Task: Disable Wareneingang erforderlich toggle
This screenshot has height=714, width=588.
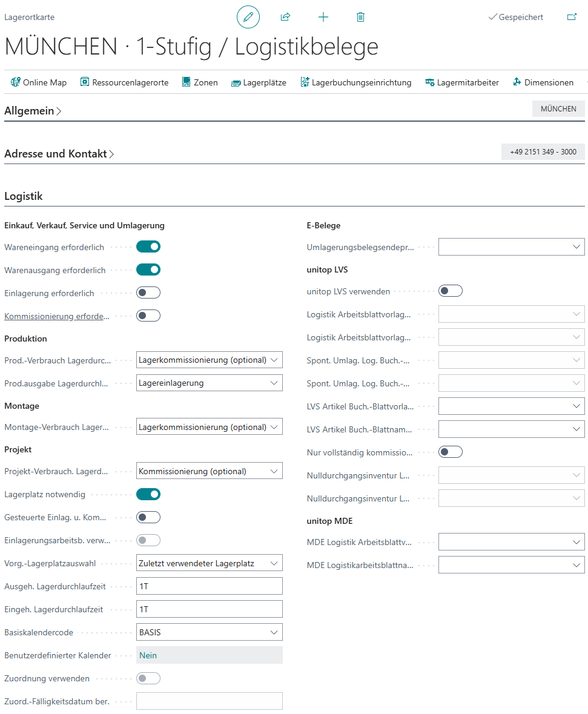Action: tap(148, 247)
